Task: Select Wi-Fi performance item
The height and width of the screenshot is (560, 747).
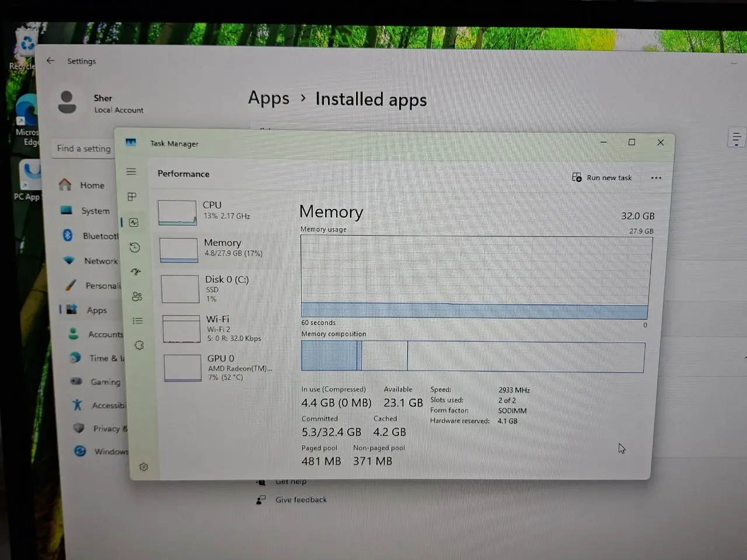Action: (x=217, y=328)
